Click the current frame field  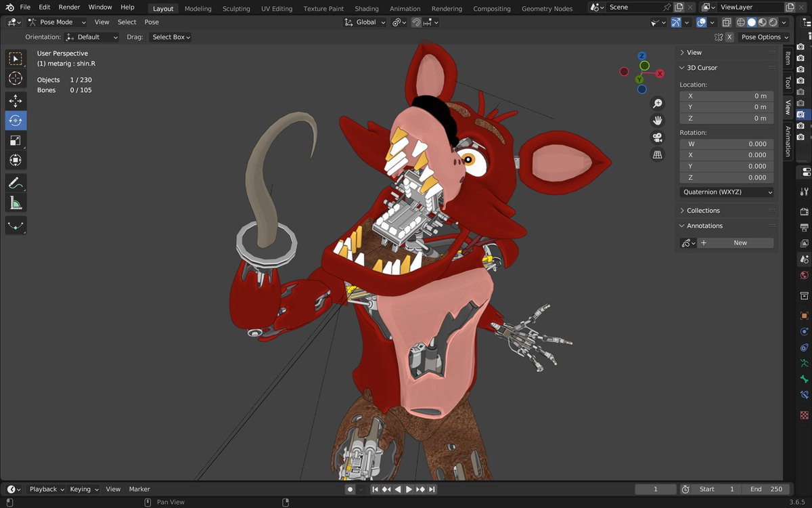pyautogui.click(x=656, y=489)
